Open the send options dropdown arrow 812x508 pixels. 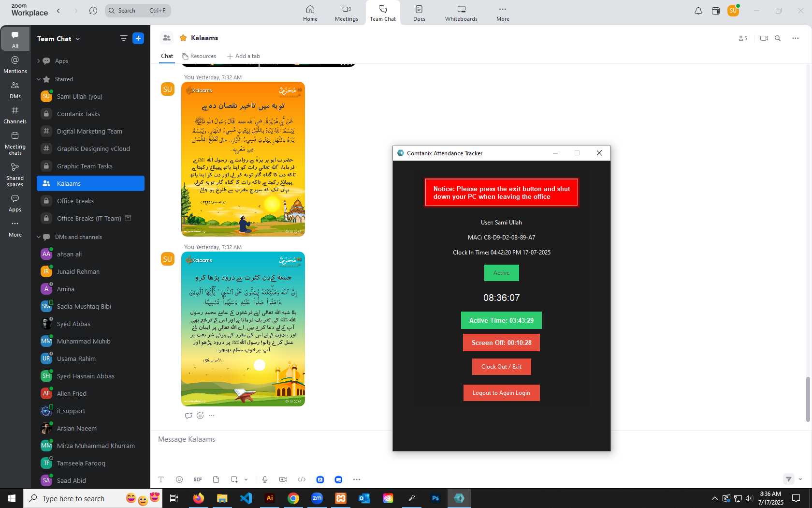tap(800, 479)
